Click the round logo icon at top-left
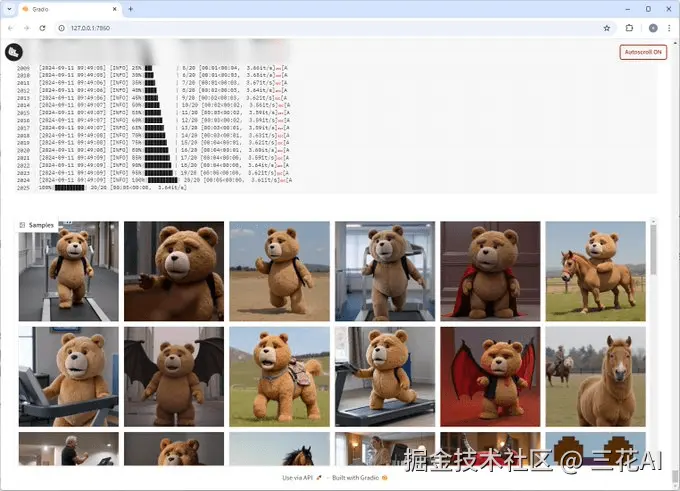The image size is (680, 491). (x=13, y=52)
